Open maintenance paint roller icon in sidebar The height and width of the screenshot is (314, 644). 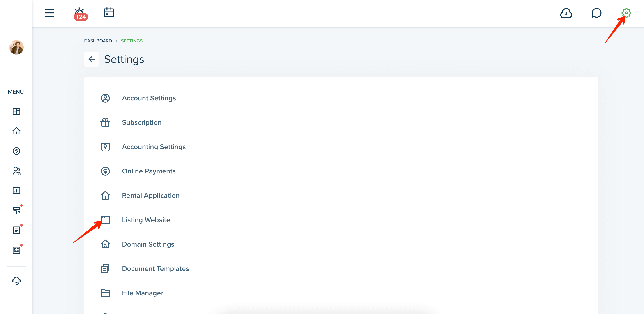pyautogui.click(x=16, y=210)
